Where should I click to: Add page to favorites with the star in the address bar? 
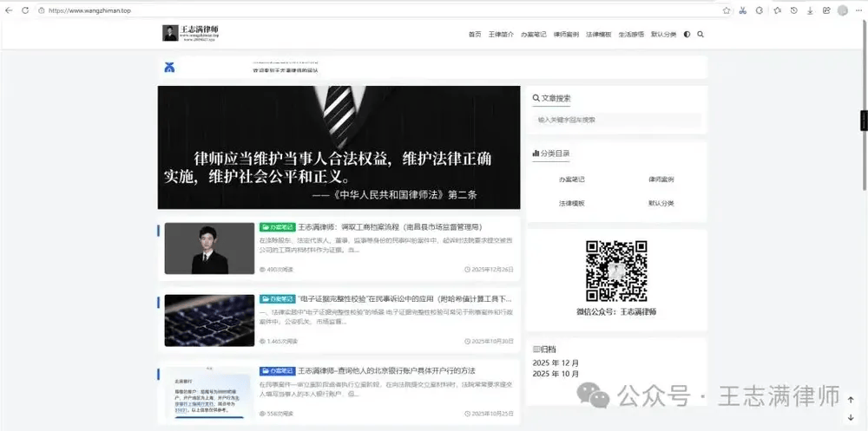[x=727, y=10]
